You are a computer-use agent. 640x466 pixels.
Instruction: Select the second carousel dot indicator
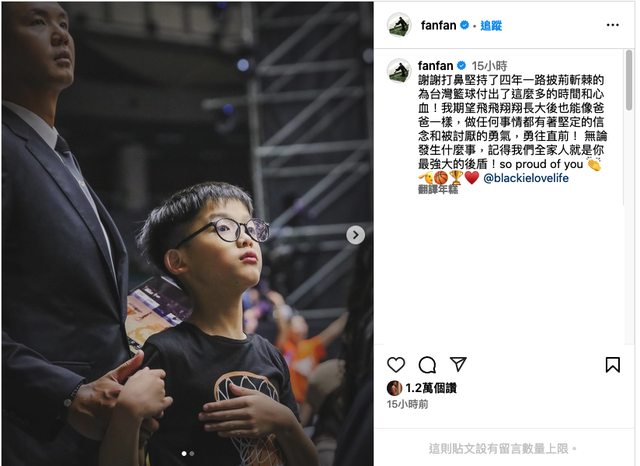[192, 453]
